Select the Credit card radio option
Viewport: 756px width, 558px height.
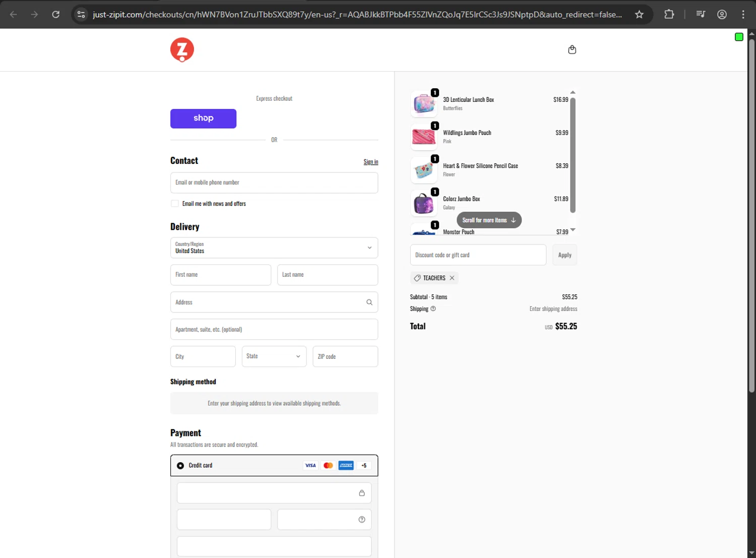tap(180, 465)
